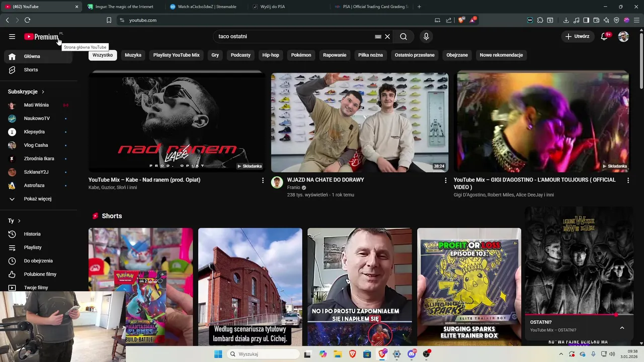Select the Nowe rekomendacje chip

pyautogui.click(x=501, y=55)
